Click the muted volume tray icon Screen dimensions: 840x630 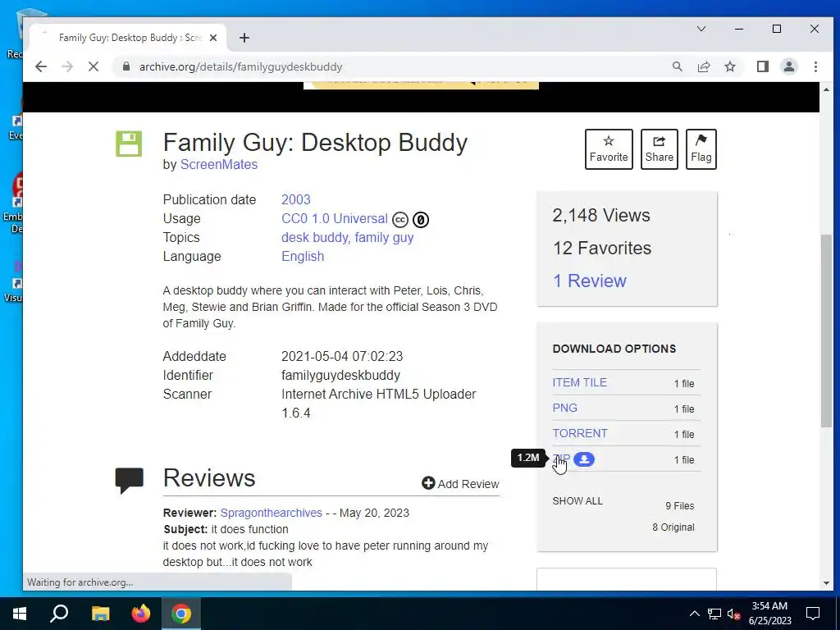[x=734, y=614]
